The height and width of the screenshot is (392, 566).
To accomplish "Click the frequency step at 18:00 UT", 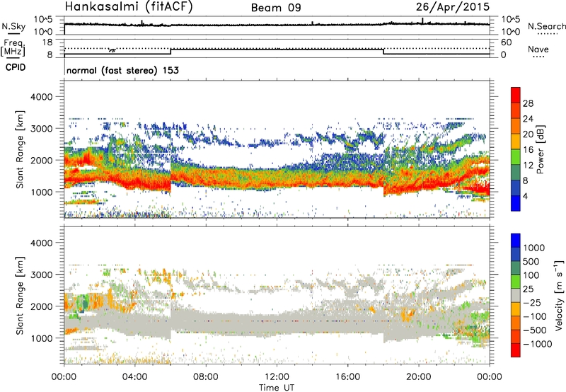I will point(383,52).
